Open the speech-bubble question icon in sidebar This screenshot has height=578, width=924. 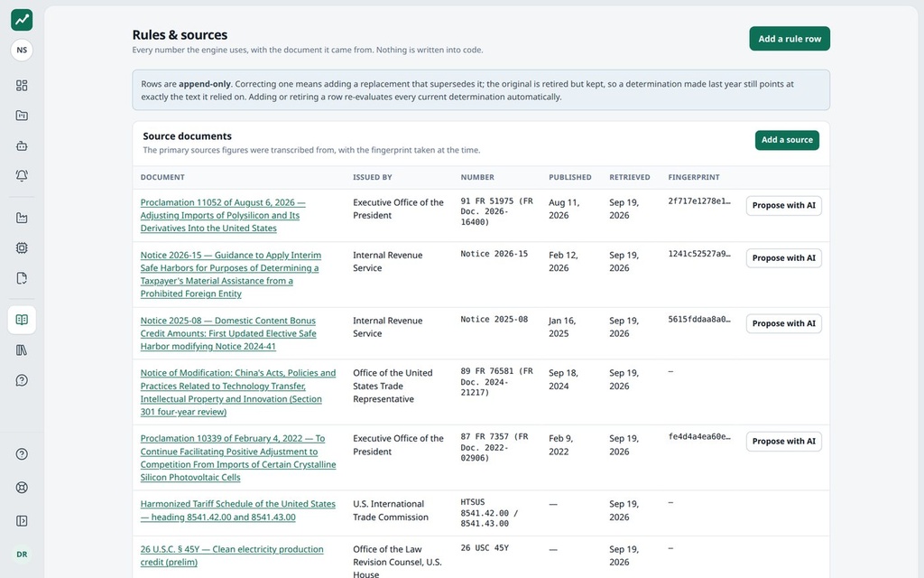[22, 380]
